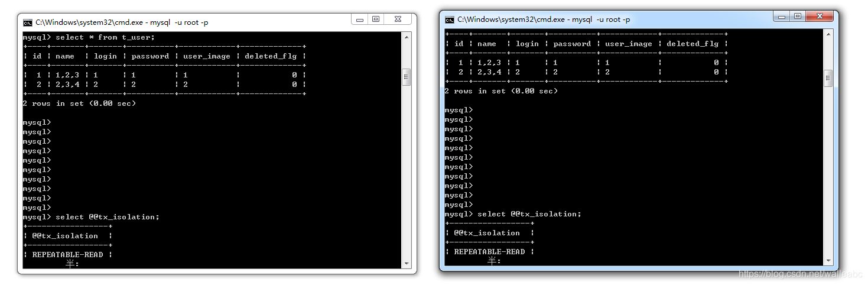868x285 pixels.
Task: Click the '@@tx_isolation' header in left window
Action: coord(65,236)
